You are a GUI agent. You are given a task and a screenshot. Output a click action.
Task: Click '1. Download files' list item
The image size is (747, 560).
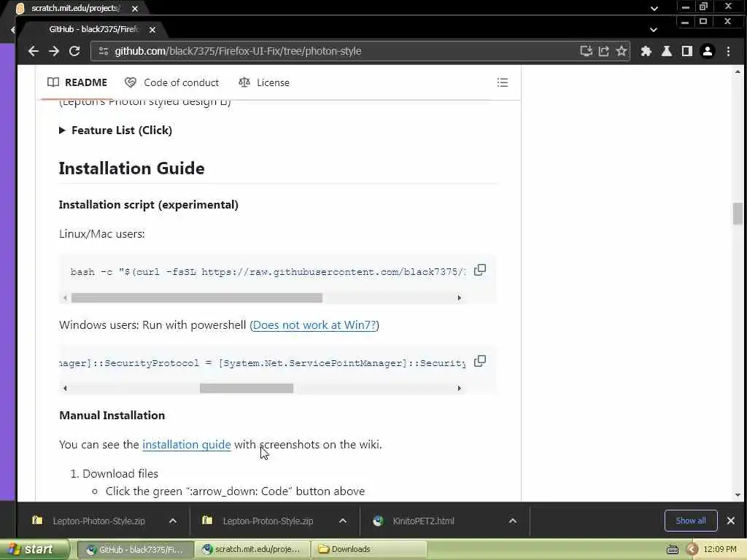coord(115,474)
